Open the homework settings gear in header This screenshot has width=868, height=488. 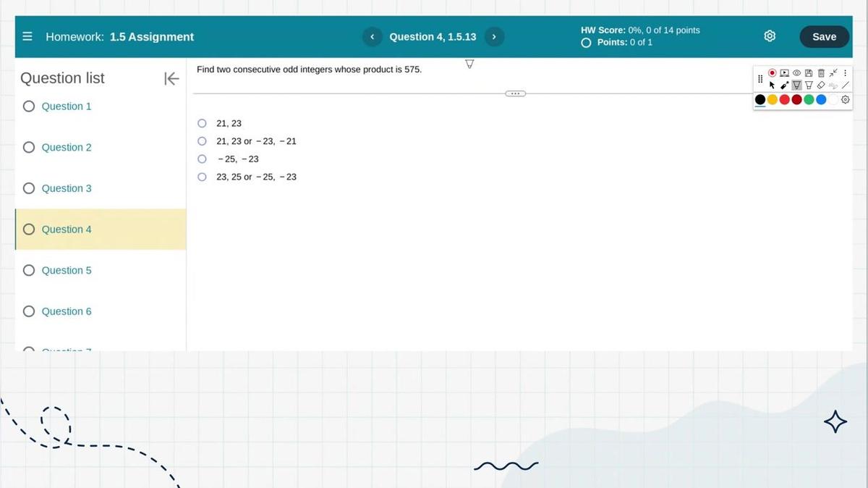[770, 36]
